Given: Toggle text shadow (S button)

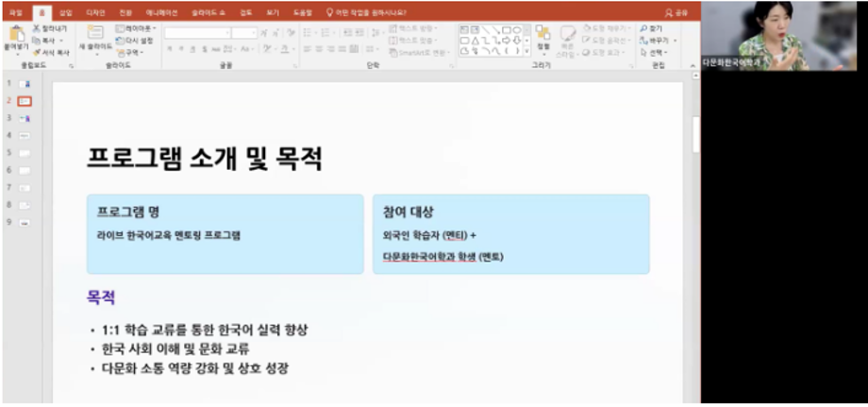Looking at the screenshot, I should 205,49.
